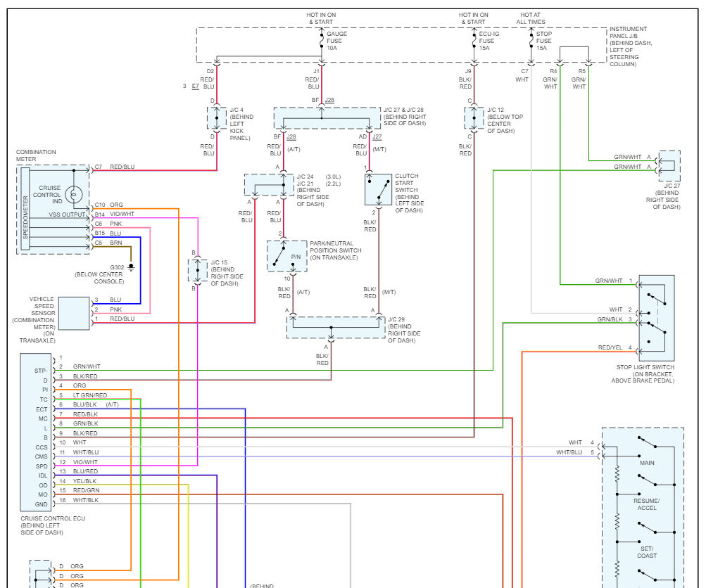
Task: Click the 'C10 ORG' connector label
Action: [108, 205]
